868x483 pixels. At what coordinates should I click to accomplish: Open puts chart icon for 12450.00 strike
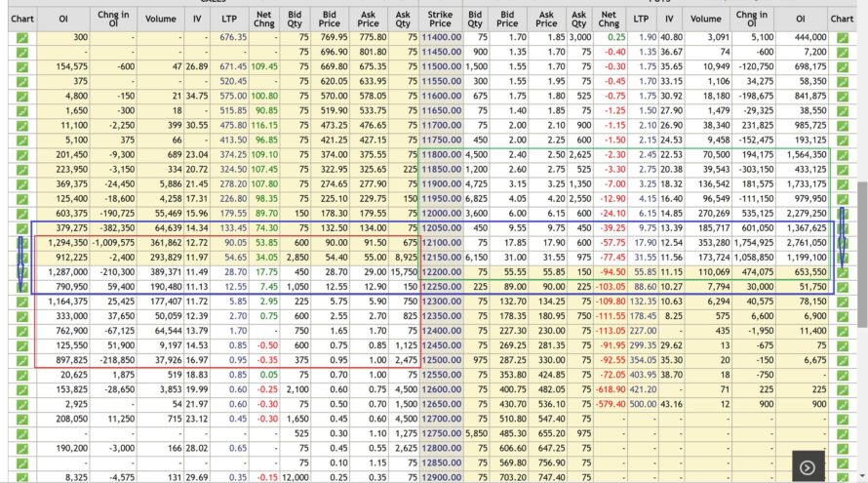842,345
